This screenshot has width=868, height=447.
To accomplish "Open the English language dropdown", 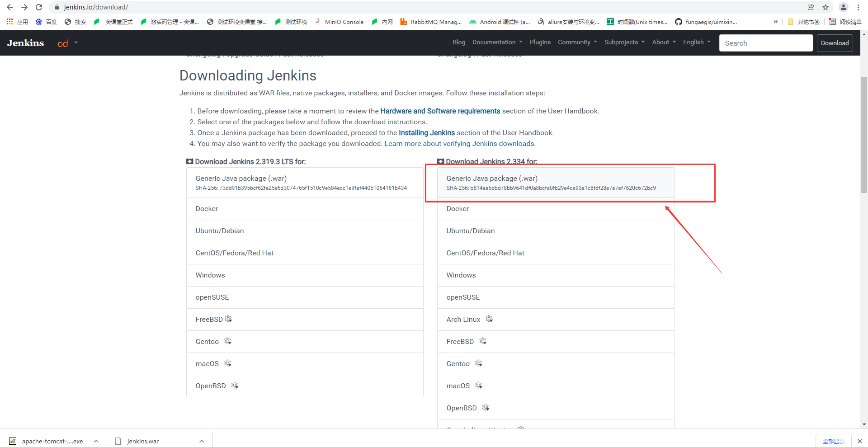I will click(697, 42).
